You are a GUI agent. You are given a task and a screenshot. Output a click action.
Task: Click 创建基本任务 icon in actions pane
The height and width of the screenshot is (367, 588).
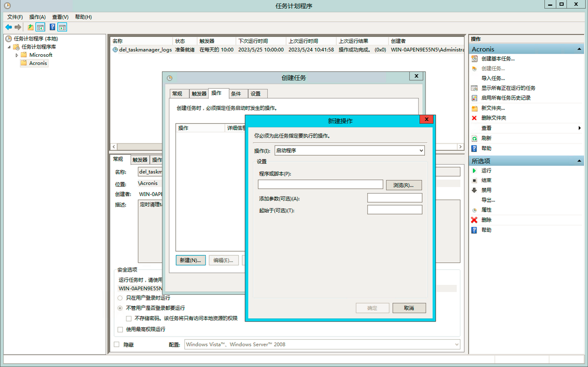pyautogui.click(x=474, y=58)
